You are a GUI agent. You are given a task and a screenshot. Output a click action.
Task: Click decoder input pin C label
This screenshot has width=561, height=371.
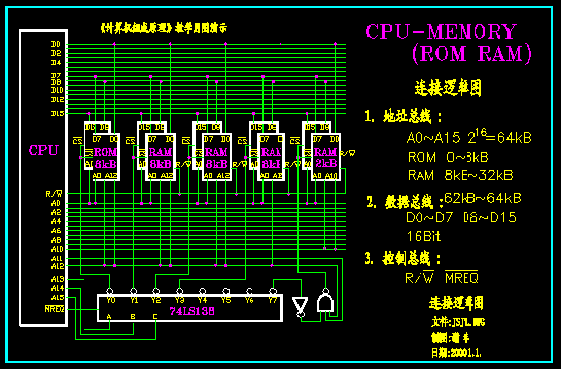point(155,317)
